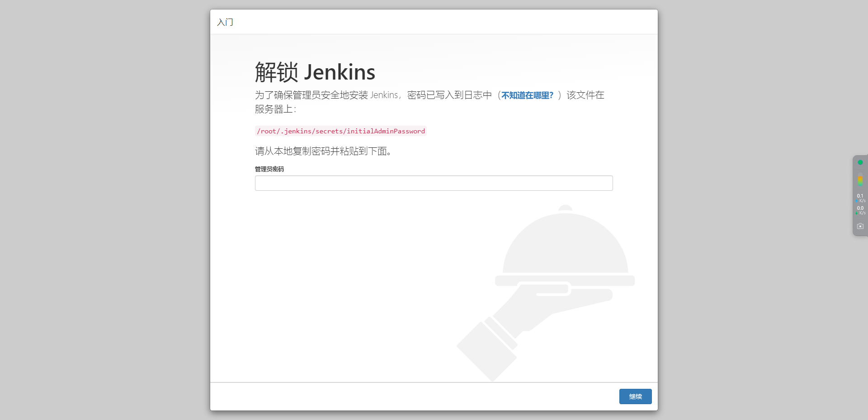Click the 管理员密码 field label
Viewport: 868px width, 420px height.
[x=269, y=169]
